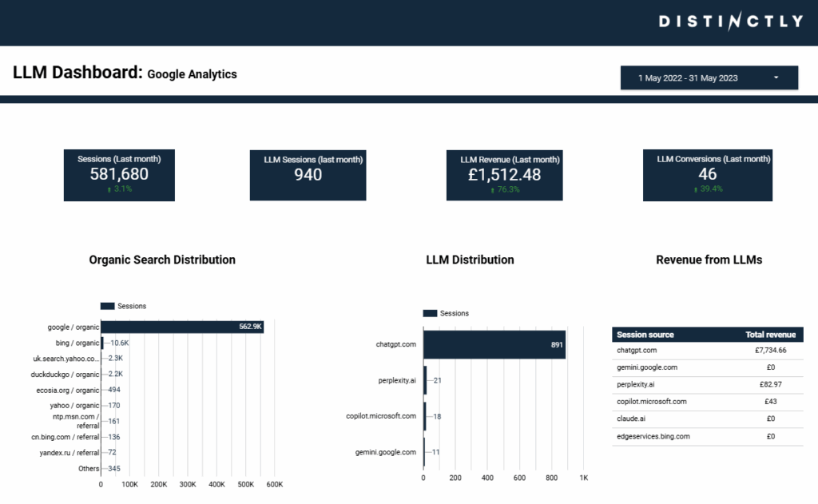Click the copilot.microsoft.com table row
The image size is (818, 504).
(x=707, y=402)
